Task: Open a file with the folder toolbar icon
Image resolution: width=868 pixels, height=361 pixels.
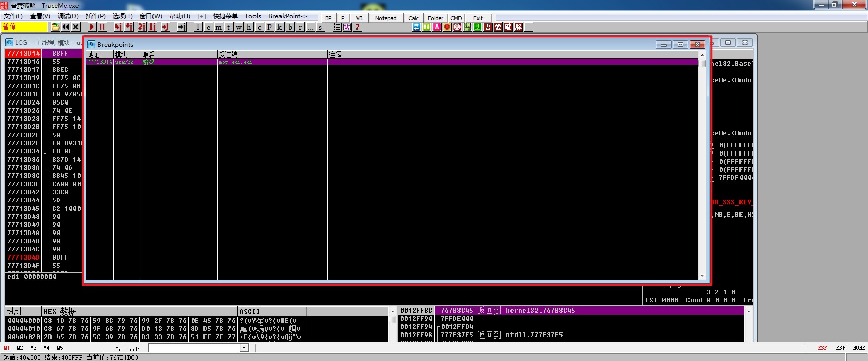Action: point(55,27)
